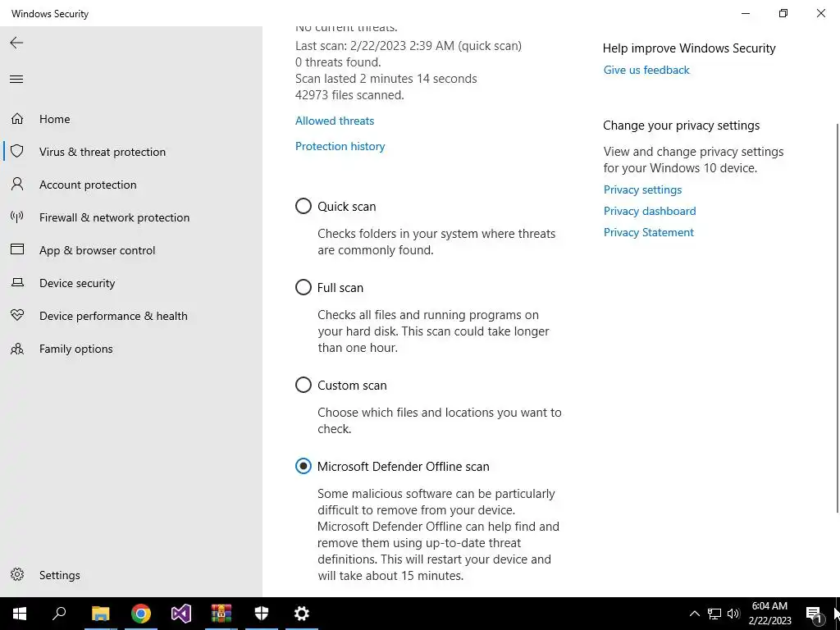Image resolution: width=840 pixels, height=630 pixels.
Task: Show hidden tray icons chevron
Action: pyautogui.click(x=694, y=614)
